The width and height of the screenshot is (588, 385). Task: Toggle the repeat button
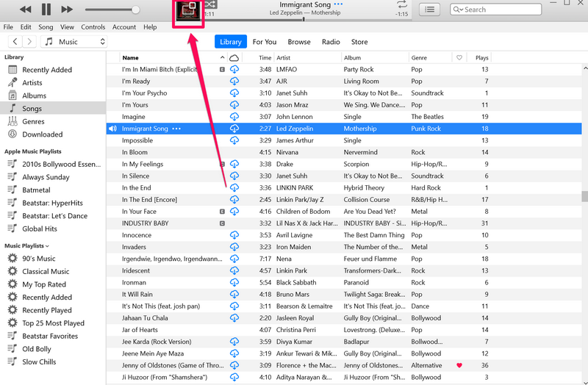[x=401, y=5]
